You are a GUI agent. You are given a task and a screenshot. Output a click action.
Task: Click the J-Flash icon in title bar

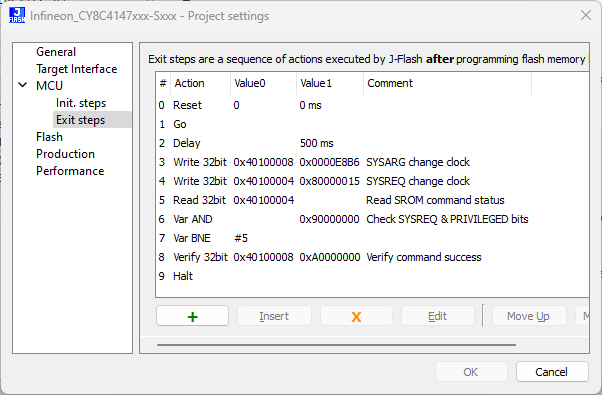click(17, 15)
